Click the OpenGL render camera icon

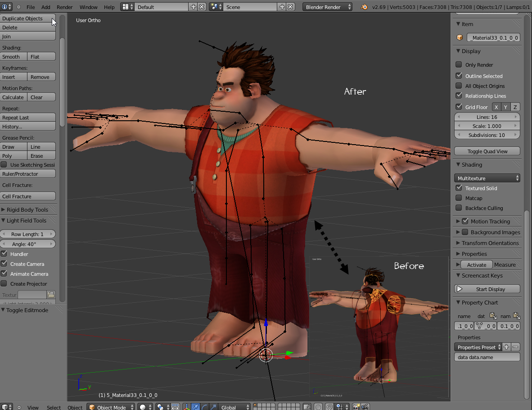356,407
